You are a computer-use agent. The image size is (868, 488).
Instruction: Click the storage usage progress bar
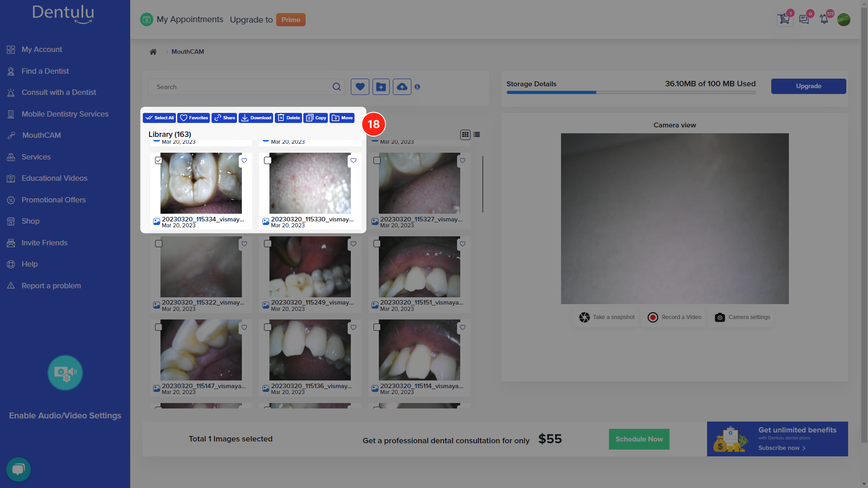[631, 93]
